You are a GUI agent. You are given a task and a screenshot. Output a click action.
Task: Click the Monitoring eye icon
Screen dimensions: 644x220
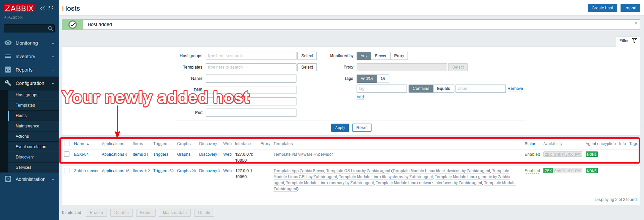click(8, 43)
